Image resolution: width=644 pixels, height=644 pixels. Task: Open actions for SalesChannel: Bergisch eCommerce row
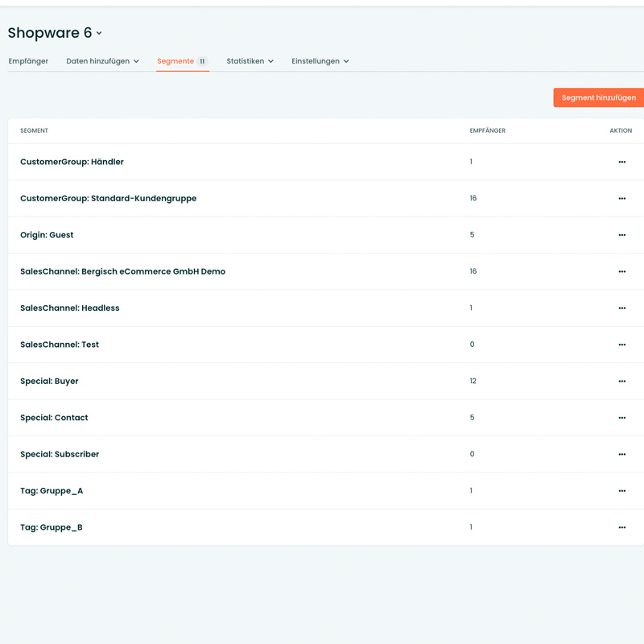tap(621, 271)
